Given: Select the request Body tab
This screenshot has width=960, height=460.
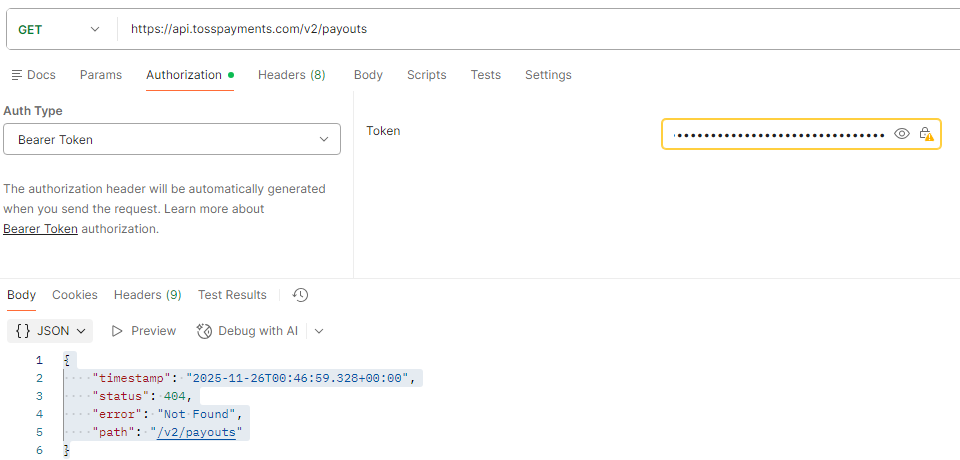Looking at the screenshot, I should click(x=368, y=75).
